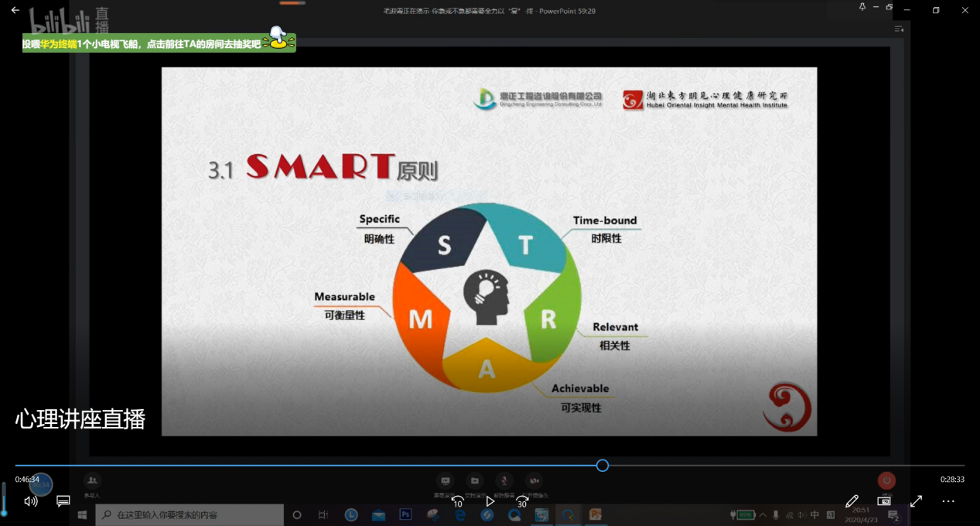The image size is (980, 526).
Task: Skip forward 30 seconds
Action: 522,501
